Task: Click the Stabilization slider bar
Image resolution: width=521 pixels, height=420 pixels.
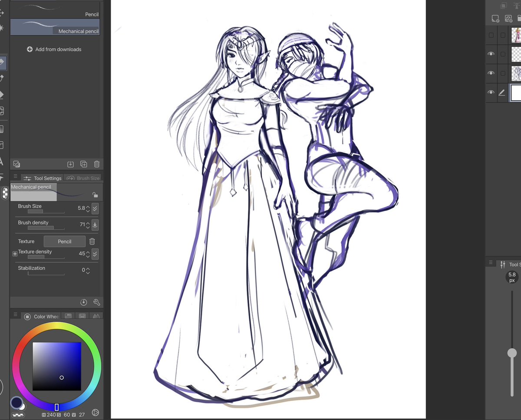Action: [46, 274]
